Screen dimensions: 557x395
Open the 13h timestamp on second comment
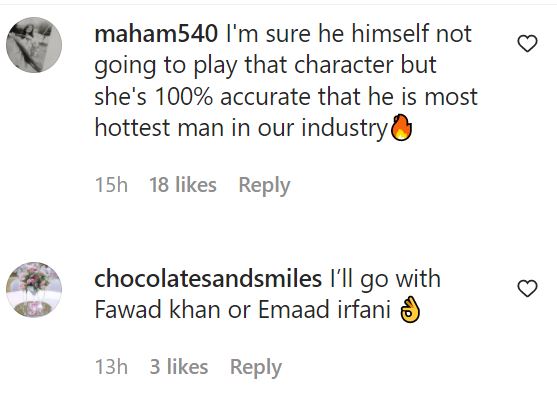[x=111, y=367]
